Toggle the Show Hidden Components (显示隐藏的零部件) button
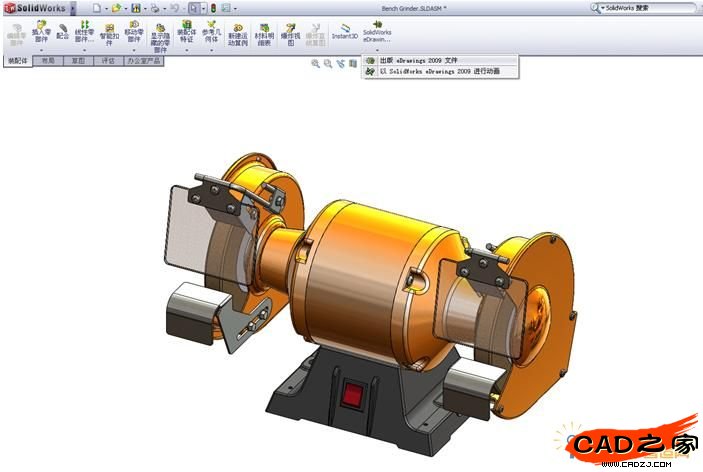 coord(160,34)
